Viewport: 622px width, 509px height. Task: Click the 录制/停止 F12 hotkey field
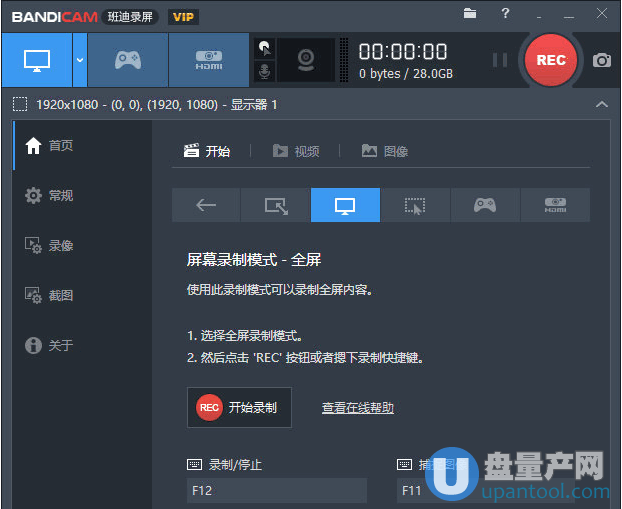click(x=276, y=491)
